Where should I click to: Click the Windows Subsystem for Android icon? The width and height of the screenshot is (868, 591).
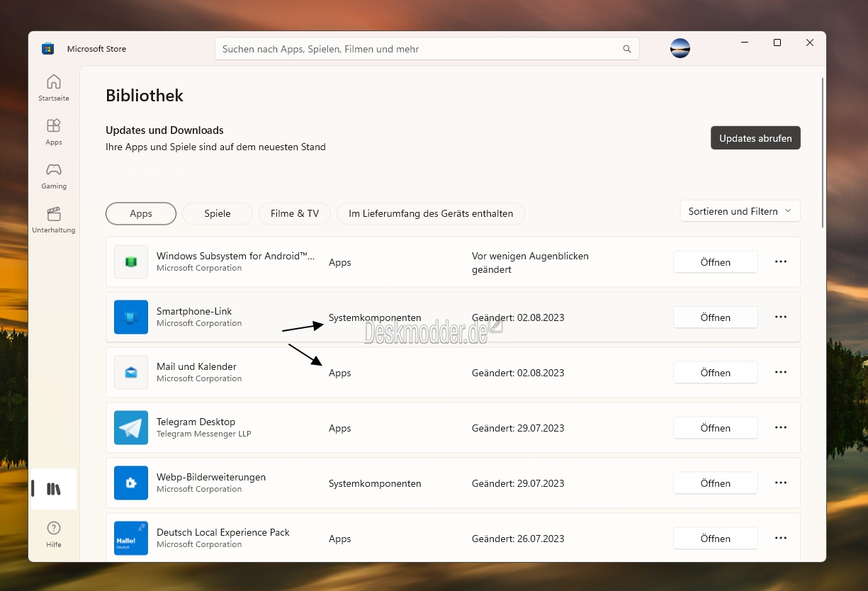[131, 262]
